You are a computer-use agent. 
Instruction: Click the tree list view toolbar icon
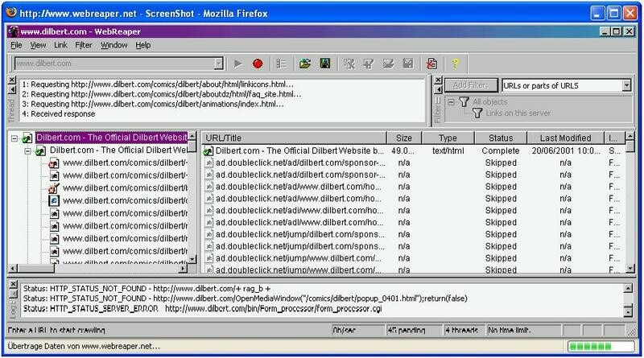click(x=281, y=64)
